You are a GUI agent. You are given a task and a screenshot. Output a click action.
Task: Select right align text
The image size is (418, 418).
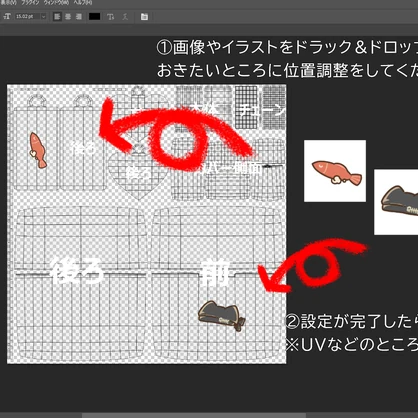(x=79, y=16)
